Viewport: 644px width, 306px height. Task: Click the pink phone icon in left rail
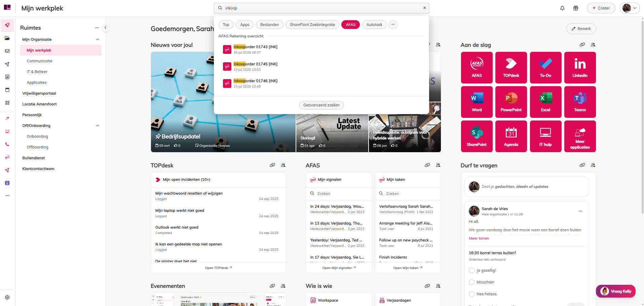tap(7, 144)
